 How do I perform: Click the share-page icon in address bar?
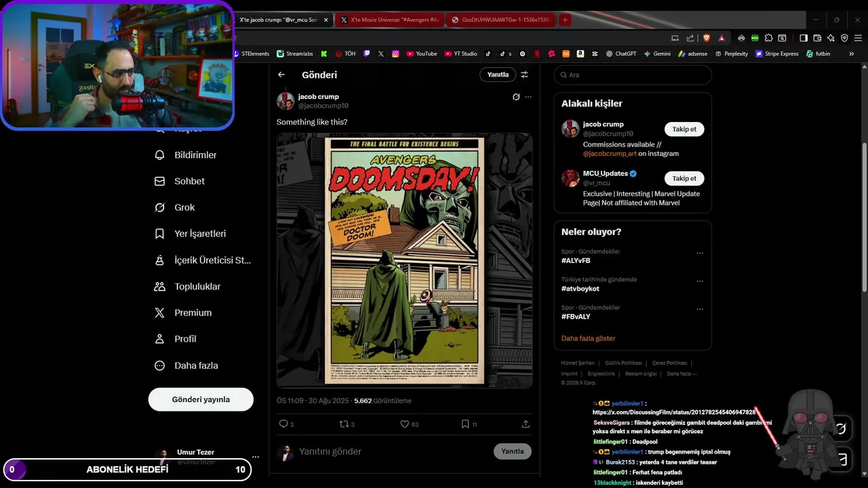[x=690, y=38]
